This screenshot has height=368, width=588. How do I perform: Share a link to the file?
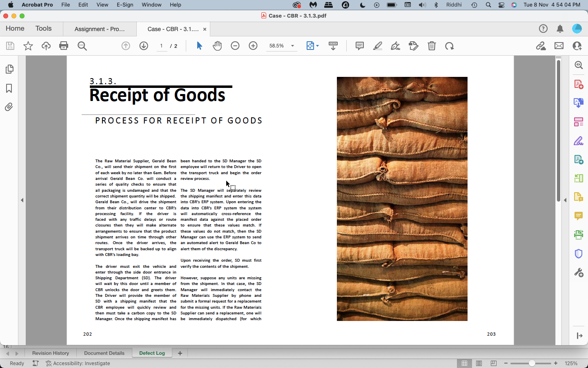[541, 46]
